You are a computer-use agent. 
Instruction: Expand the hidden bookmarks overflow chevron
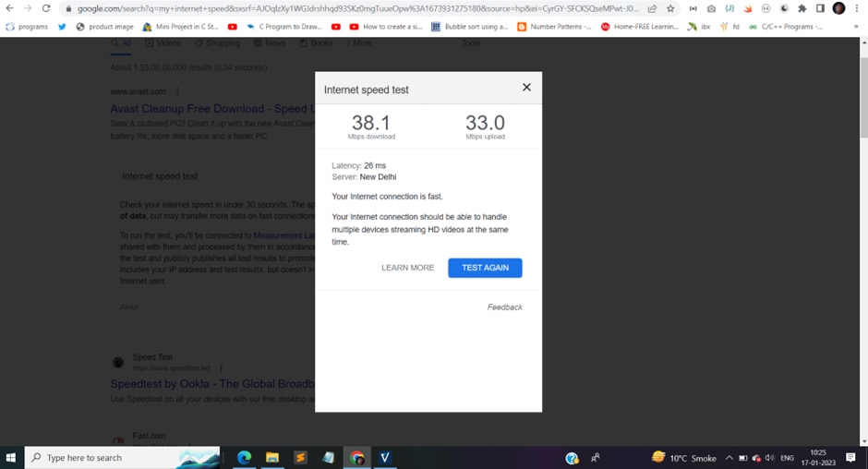[x=856, y=27]
